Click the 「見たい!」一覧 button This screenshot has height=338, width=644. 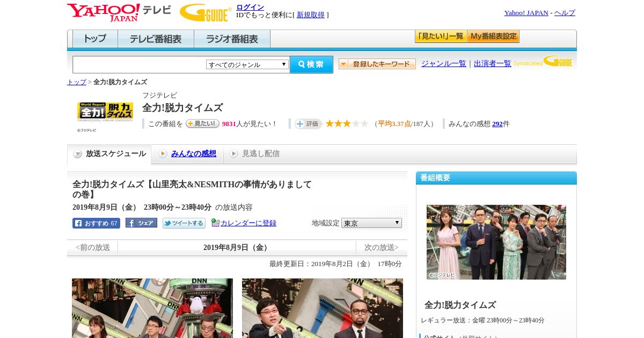click(x=441, y=36)
